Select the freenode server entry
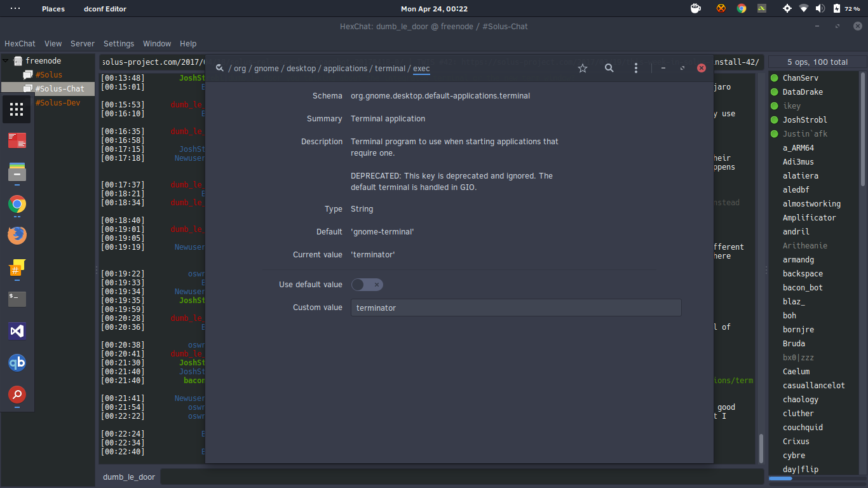868x488 pixels. 43,61
